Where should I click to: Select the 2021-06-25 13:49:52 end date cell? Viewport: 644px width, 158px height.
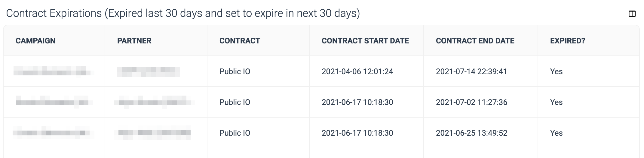click(471, 133)
